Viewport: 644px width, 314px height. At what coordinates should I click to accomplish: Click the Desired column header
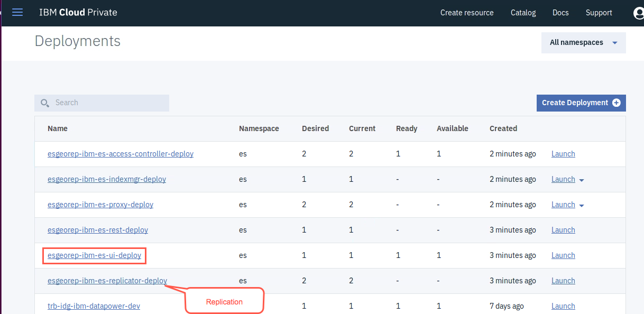pos(315,128)
